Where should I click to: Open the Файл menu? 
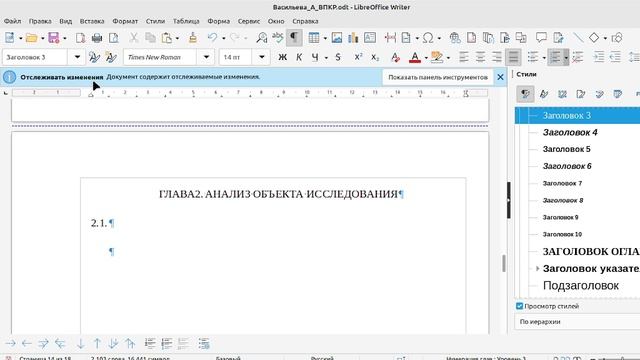coord(12,21)
